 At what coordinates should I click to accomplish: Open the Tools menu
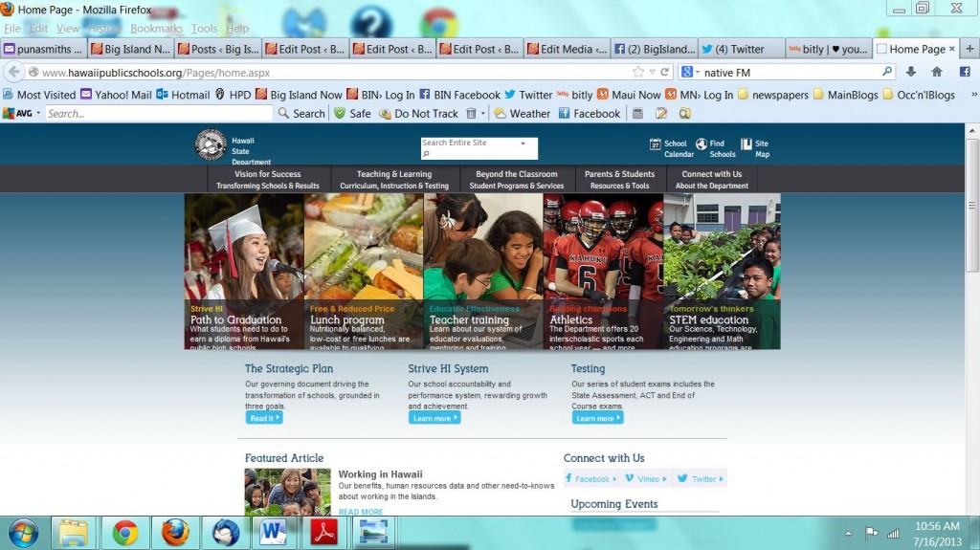pyautogui.click(x=204, y=28)
